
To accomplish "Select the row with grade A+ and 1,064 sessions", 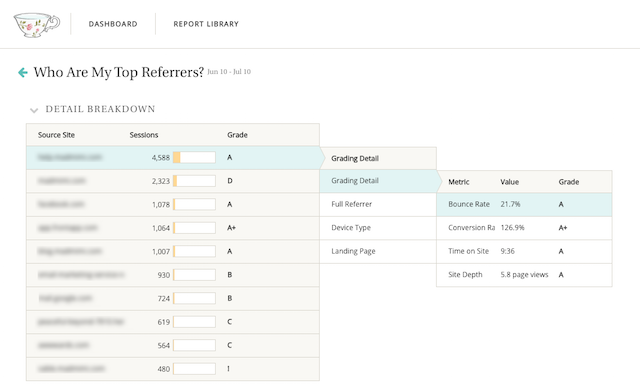I will 173,228.
